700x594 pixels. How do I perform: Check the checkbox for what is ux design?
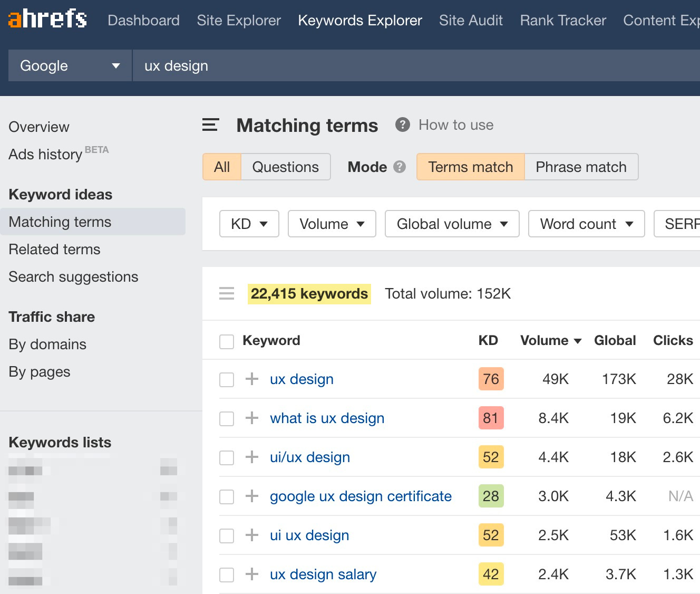pyautogui.click(x=226, y=418)
